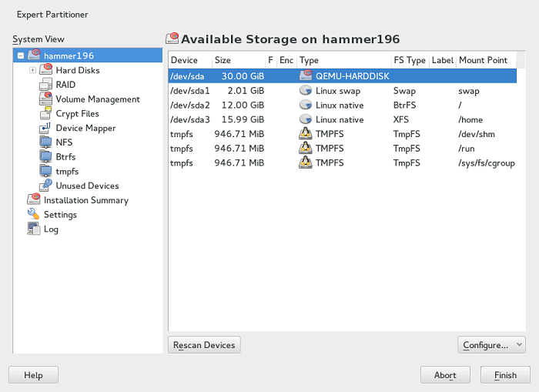This screenshot has height=392, width=539.
Task: Collapse the hammer196 tree node
Action: [x=21, y=56]
